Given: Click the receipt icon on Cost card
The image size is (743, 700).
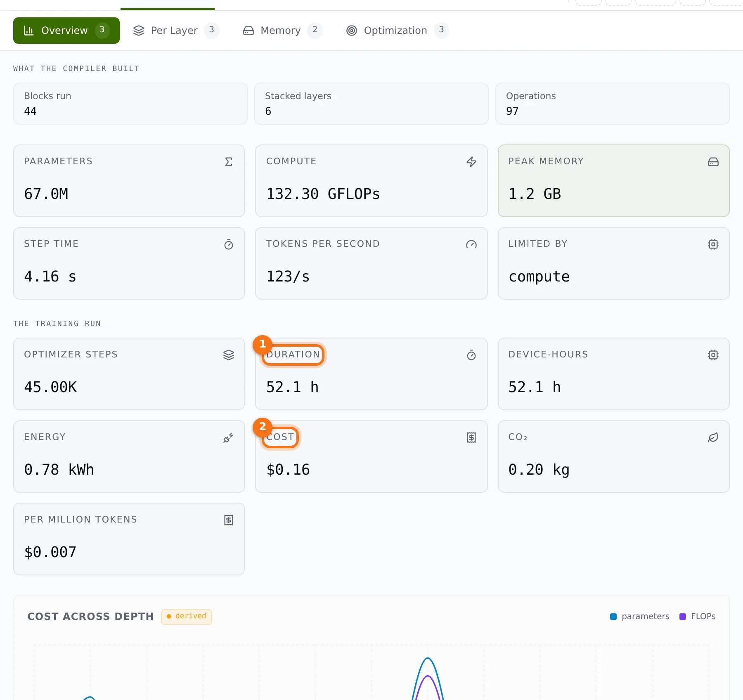Looking at the screenshot, I should tap(471, 437).
